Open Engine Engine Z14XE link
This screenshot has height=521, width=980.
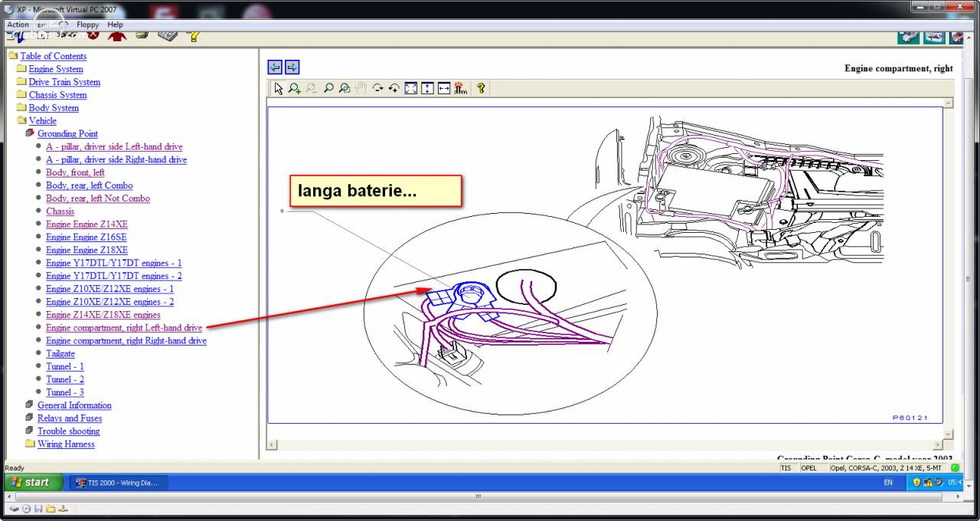pos(87,224)
